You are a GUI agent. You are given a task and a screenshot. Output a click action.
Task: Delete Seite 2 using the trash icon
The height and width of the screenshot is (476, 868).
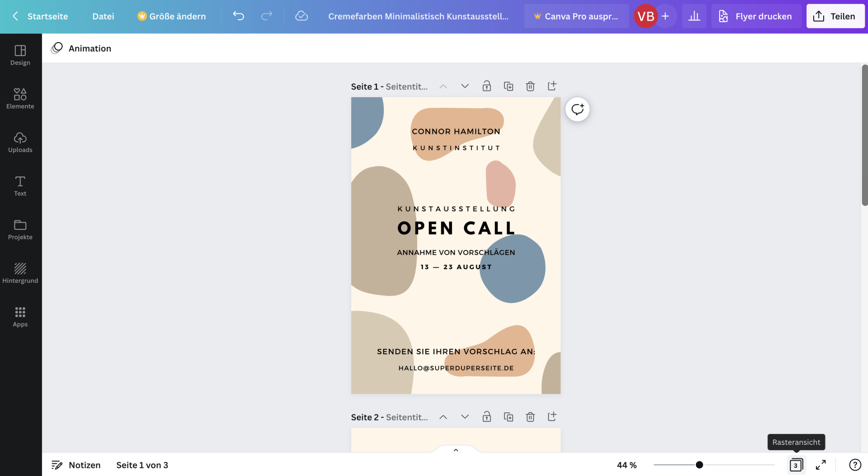tap(530, 417)
